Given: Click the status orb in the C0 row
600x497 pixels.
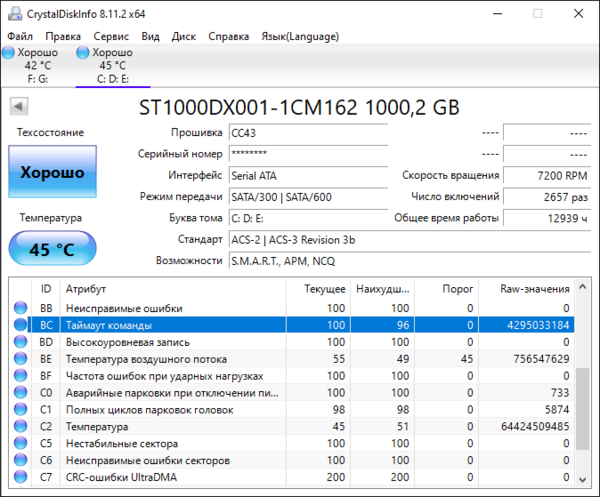Looking at the screenshot, I should 20,392.
